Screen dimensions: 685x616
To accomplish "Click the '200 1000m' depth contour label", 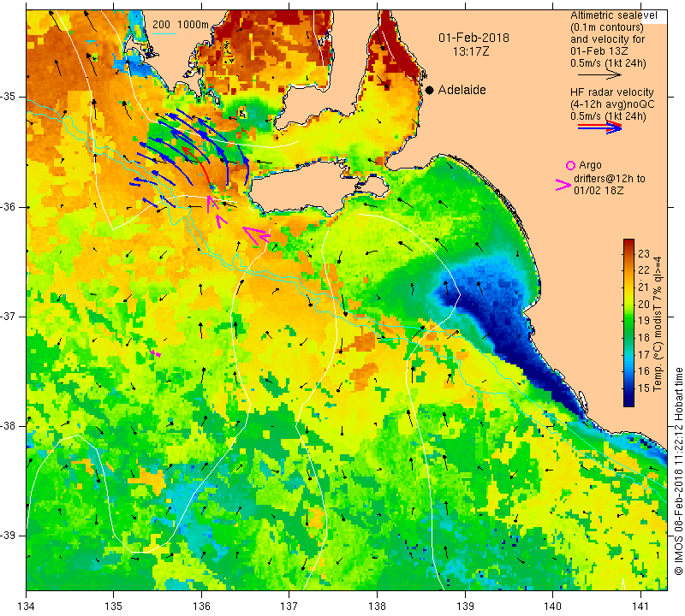I will (x=181, y=25).
